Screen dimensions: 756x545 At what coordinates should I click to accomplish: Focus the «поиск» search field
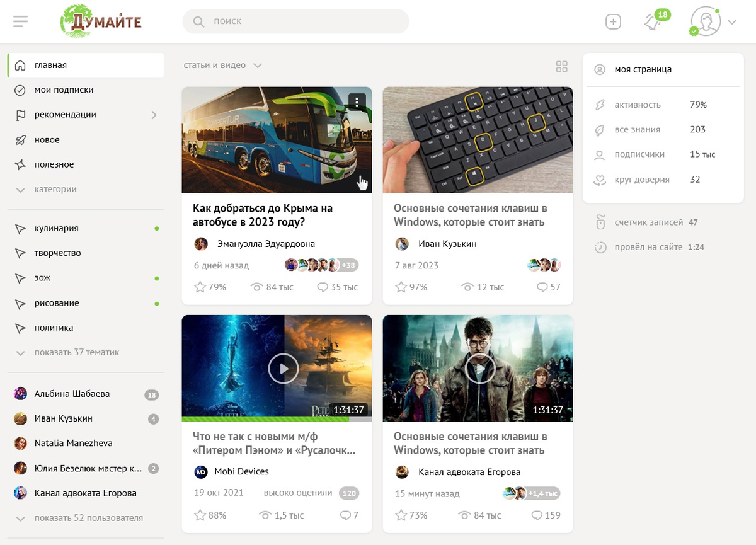click(x=296, y=21)
